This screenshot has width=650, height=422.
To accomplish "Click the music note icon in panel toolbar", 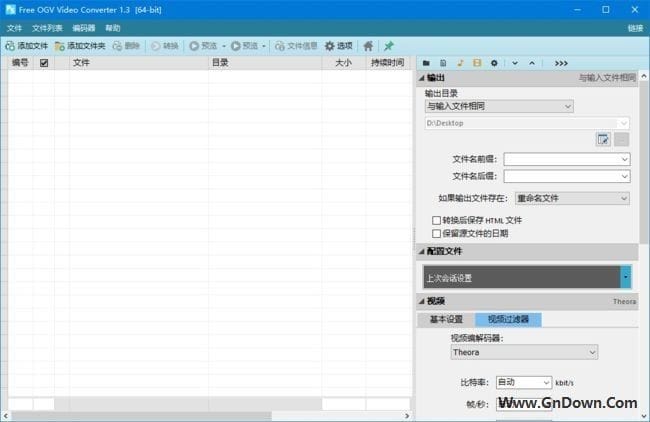I will tap(460, 63).
